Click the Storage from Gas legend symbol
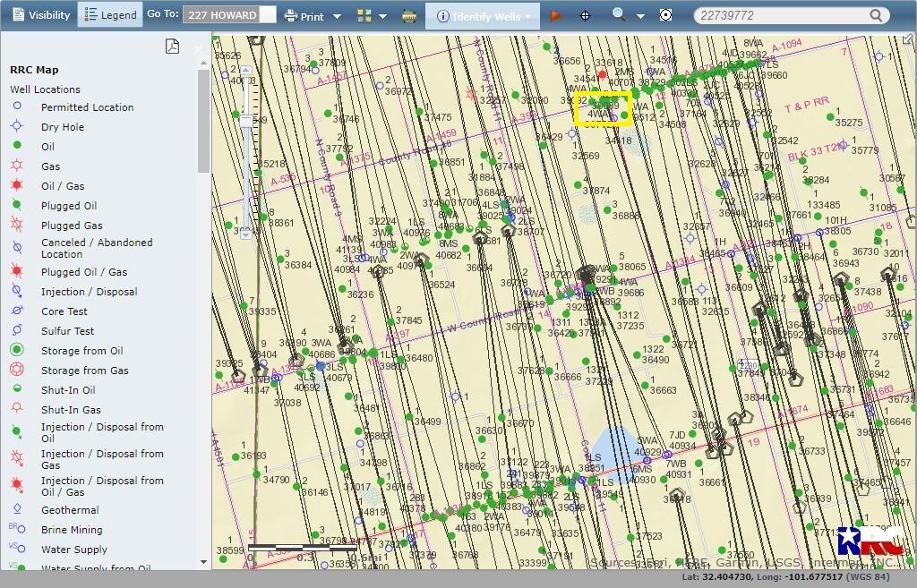This screenshot has height=588, width=917. (x=17, y=370)
